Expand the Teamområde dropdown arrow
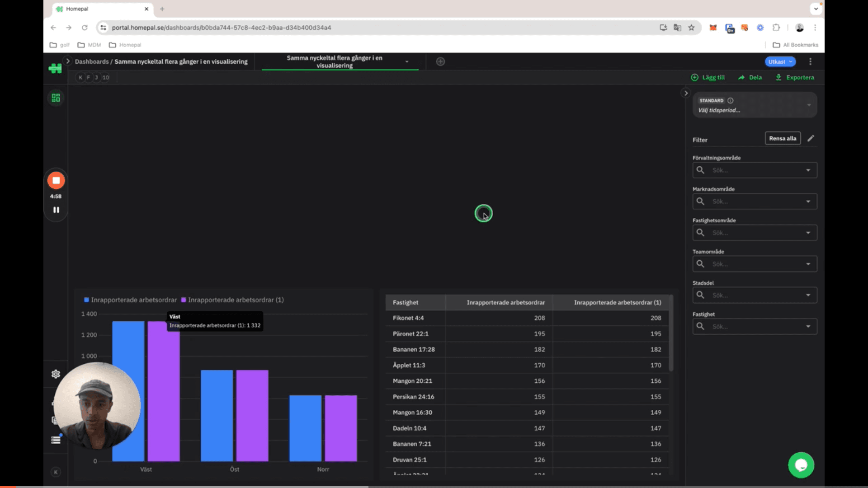The width and height of the screenshot is (868, 488). click(x=808, y=264)
